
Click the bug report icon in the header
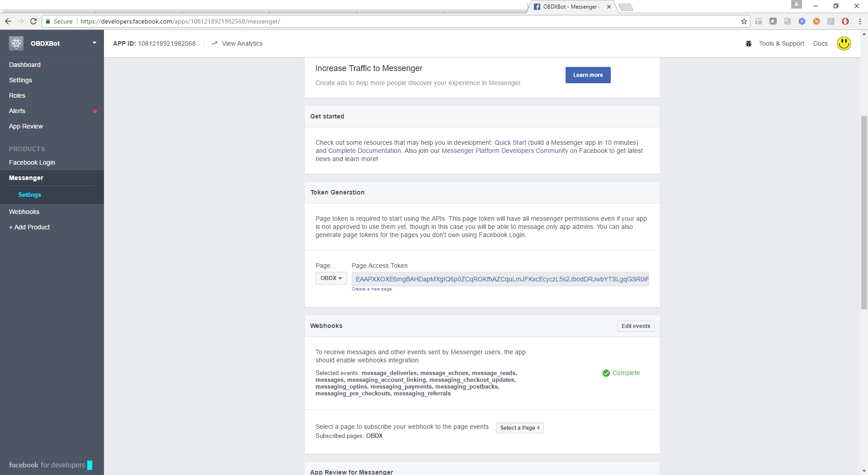click(x=749, y=43)
